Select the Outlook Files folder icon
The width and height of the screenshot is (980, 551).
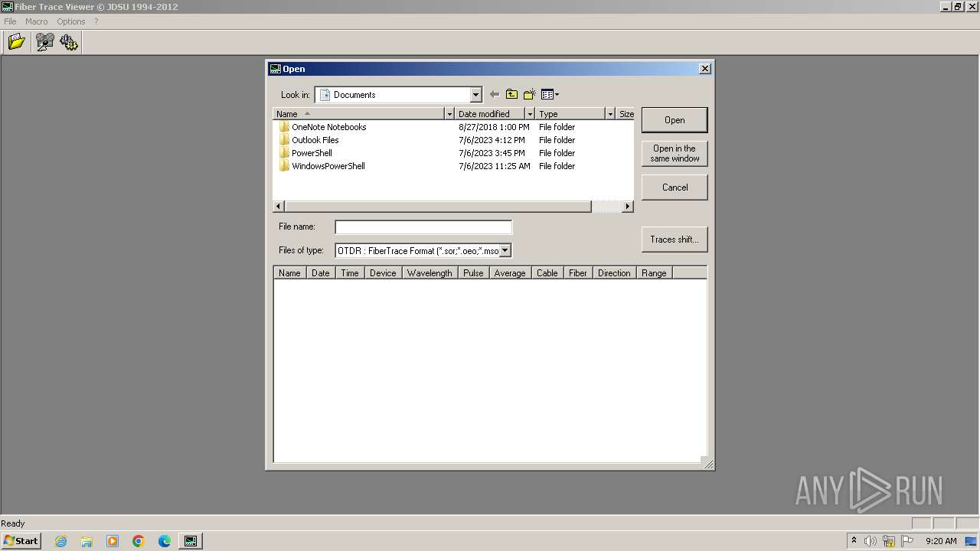pos(284,140)
